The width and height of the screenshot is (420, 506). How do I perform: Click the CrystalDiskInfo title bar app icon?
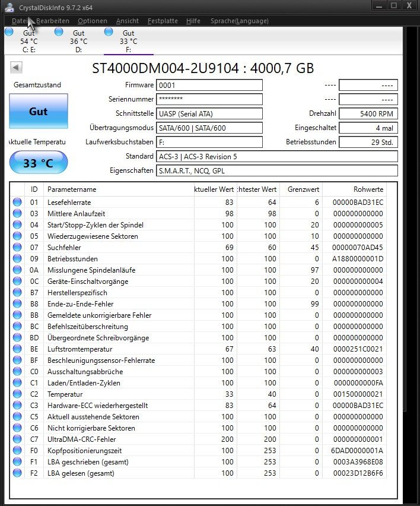pyautogui.click(x=9, y=7)
